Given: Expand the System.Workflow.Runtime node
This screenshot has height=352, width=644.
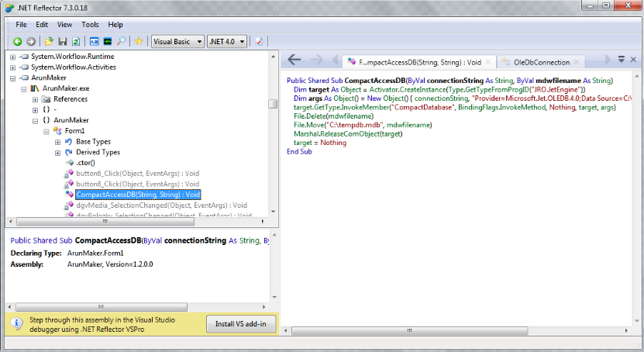Looking at the screenshot, I should click(12, 57).
